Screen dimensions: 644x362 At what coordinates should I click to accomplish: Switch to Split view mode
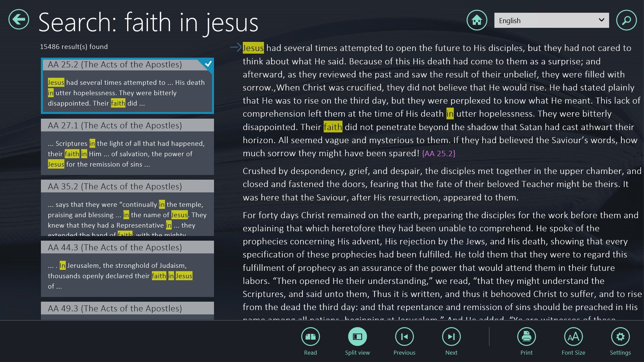(357, 337)
